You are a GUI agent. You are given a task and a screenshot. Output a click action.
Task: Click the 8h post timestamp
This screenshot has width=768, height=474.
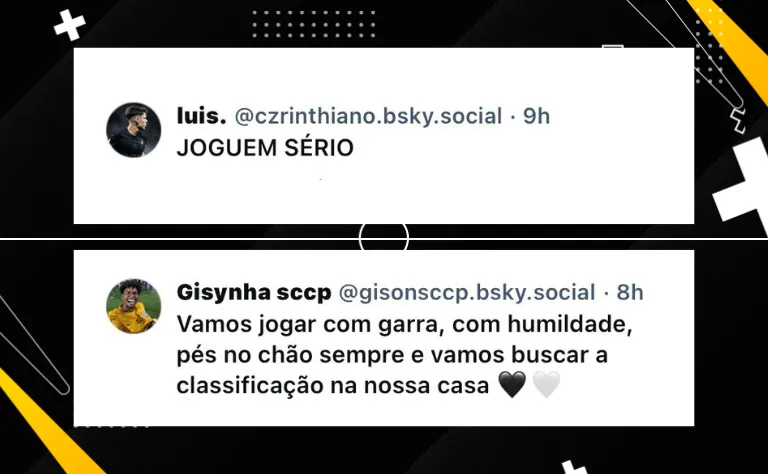(x=629, y=292)
